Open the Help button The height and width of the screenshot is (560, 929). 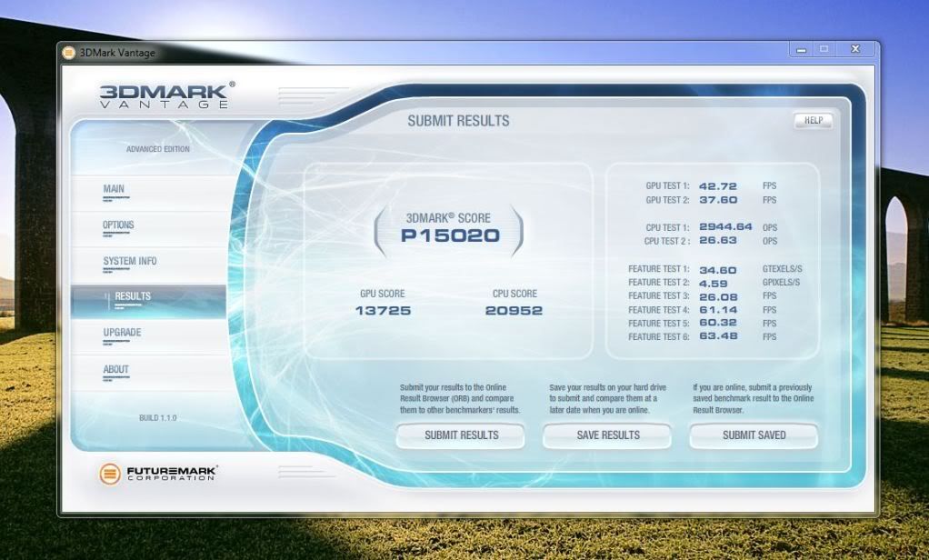coord(813,120)
